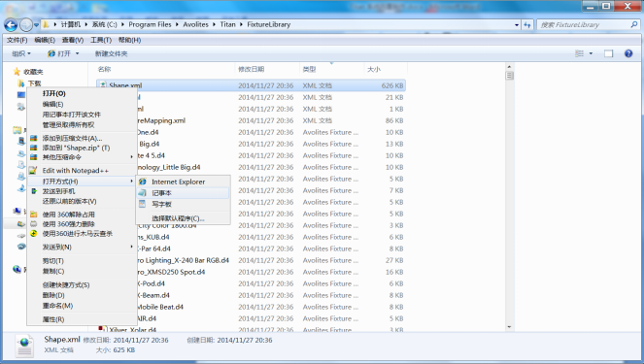Click the 写字板 icon in the submenu
644x364 pixels.
point(143,204)
